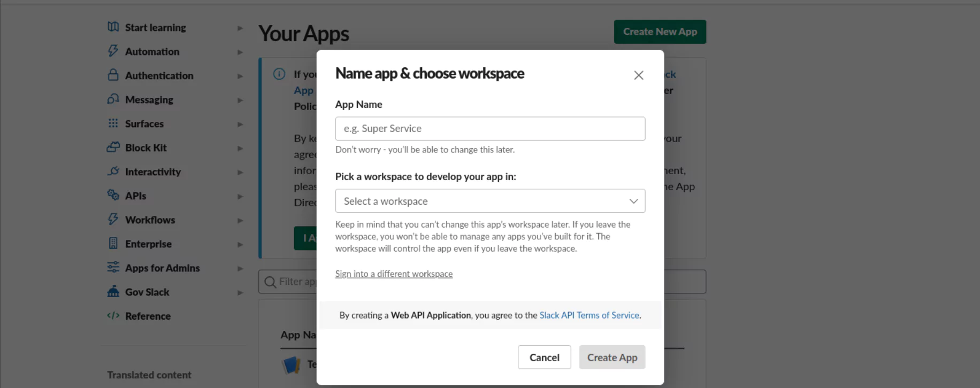Click the Authentication lock icon
This screenshot has width=980, height=388.
pyautogui.click(x=113, y=75)
